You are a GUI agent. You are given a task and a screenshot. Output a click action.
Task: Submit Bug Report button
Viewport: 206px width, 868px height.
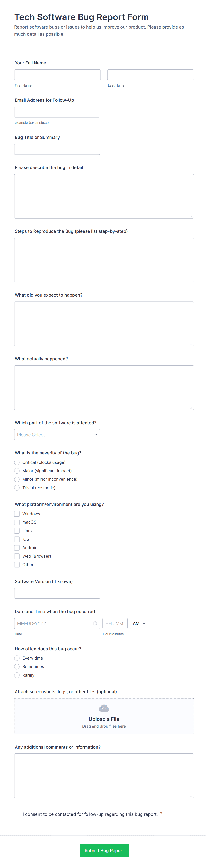(104, 851)
